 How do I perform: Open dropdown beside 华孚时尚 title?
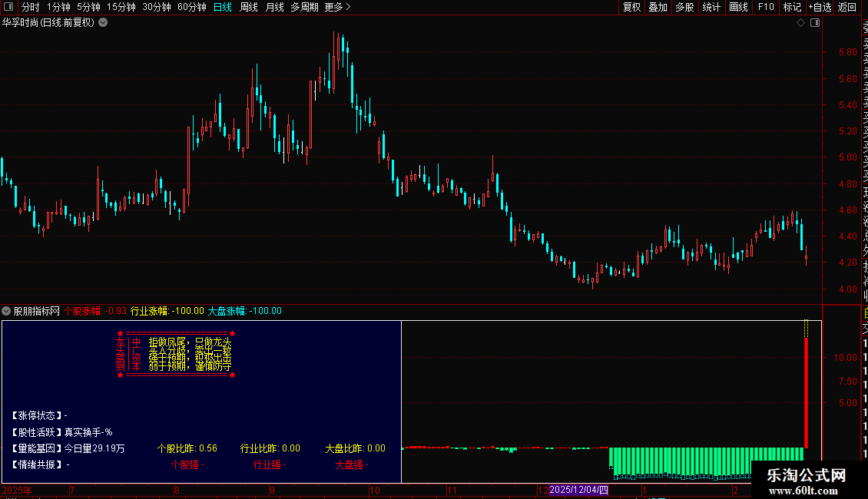click(x=103, y=23)
